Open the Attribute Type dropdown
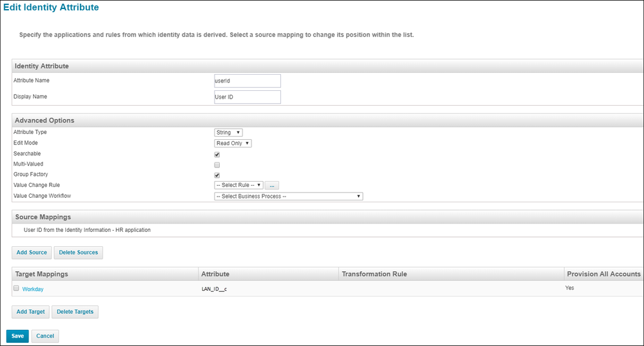The width and height of the screenshot is (644, 346). pyautogui.click(x=228, y=133)
